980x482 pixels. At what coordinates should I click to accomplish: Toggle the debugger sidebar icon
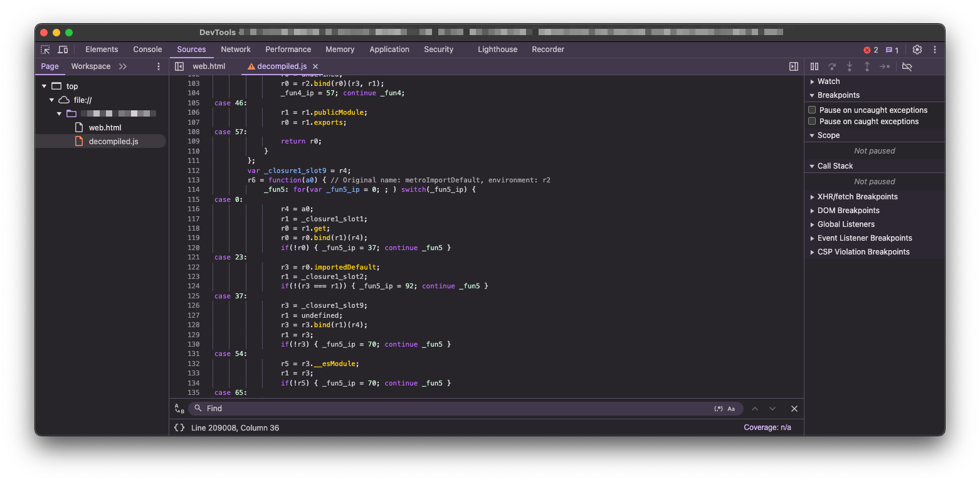(x=794, y=66)
